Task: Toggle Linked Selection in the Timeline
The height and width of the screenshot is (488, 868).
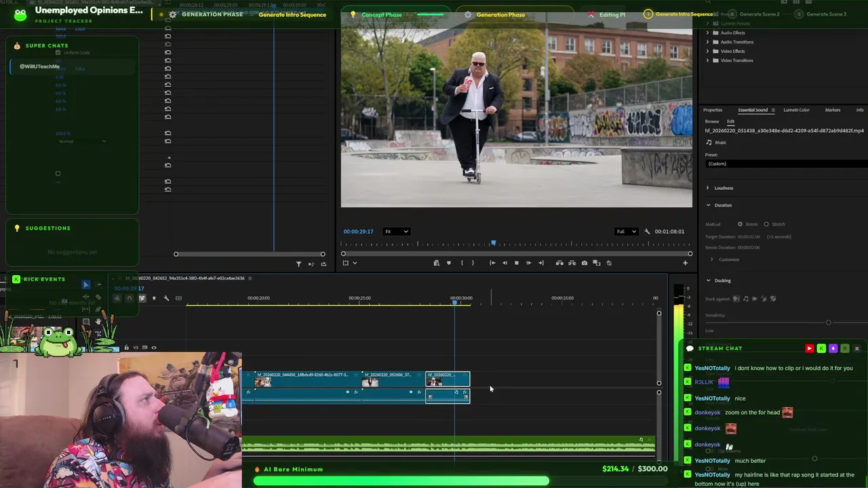Action: click(x=142, y=298)
